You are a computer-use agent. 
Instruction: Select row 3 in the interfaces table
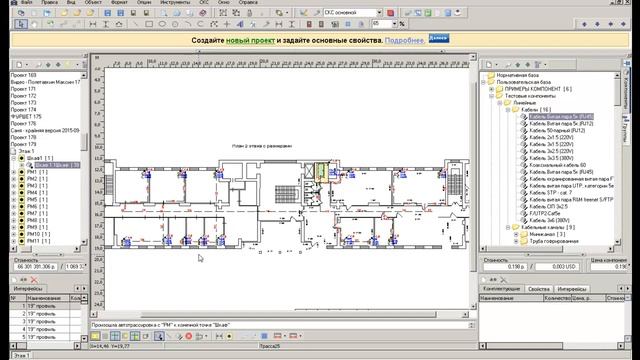pos(46,322)
